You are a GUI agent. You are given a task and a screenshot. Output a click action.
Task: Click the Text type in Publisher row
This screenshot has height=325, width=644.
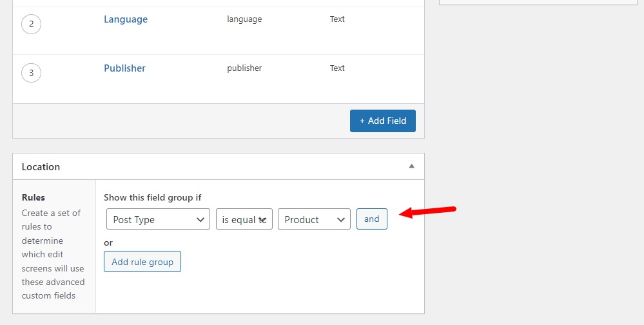337,68
